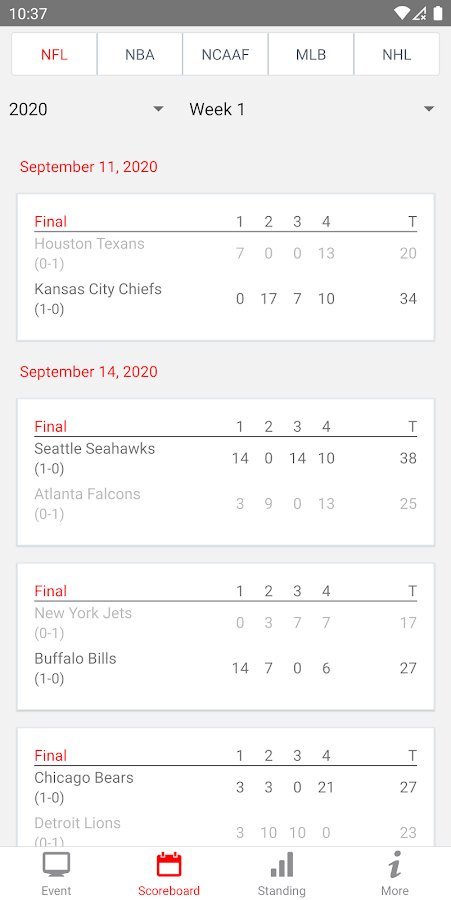Tap the battery status icon
This screenshot has height=900, width=451.
(438, 13)
